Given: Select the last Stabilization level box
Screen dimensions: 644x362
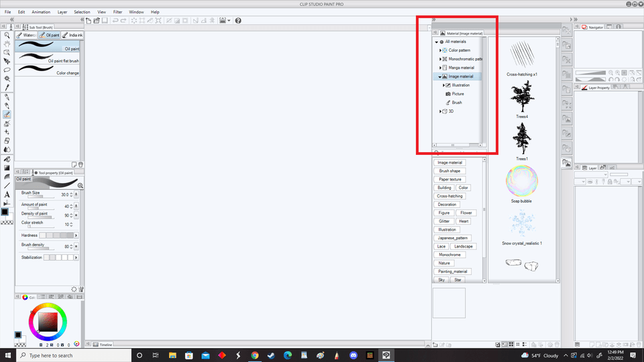Looking at the screenshot, I should click(70, 257).
